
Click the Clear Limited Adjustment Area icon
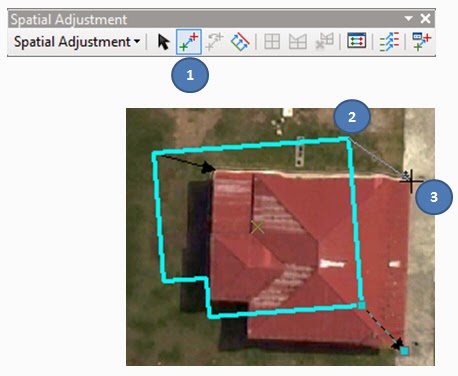tap(324, 42)
